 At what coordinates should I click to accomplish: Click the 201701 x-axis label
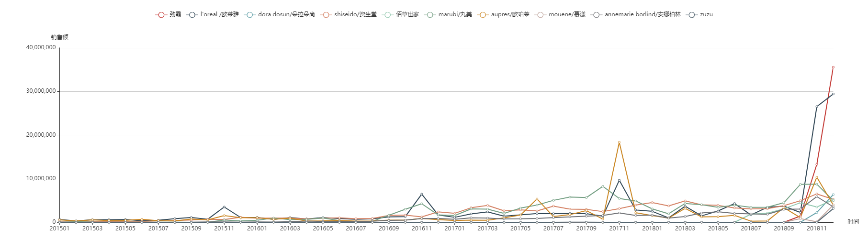click(x=454, y=228)
